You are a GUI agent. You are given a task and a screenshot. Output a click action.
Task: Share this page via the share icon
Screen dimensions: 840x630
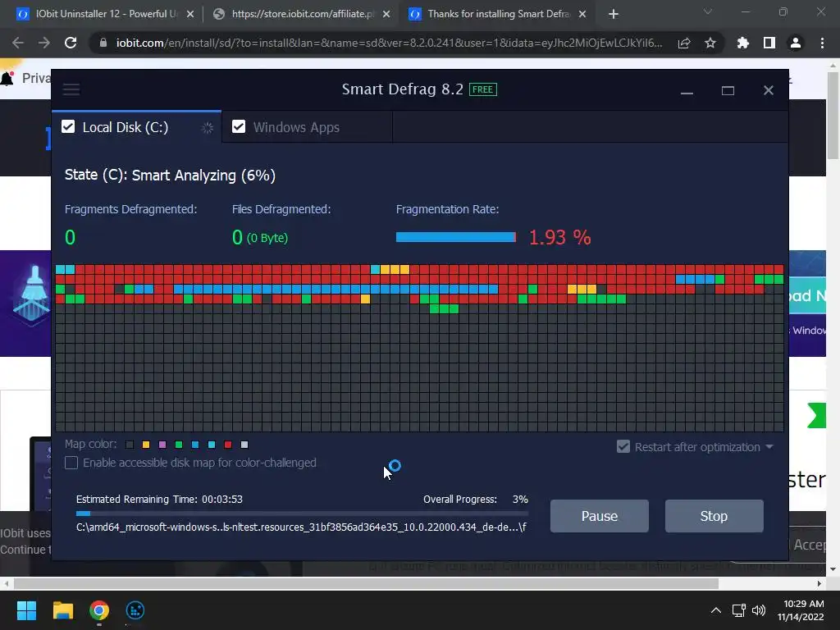click(x=684, y=43)
